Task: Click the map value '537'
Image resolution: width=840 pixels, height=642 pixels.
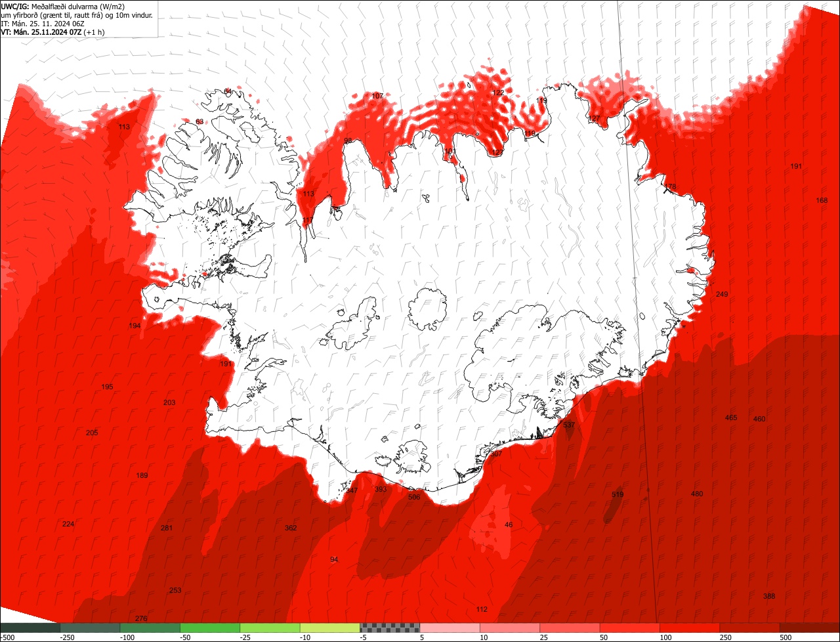Action: (569, 425)
